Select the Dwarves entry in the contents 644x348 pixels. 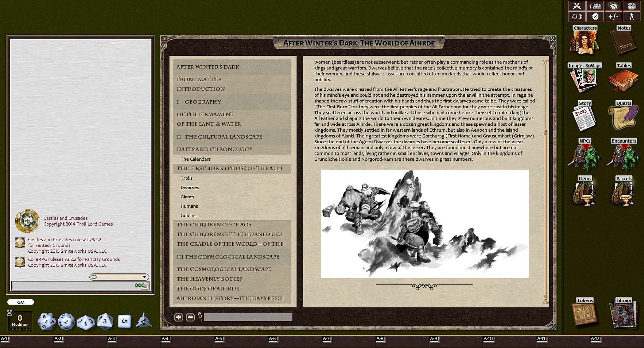(x=190, y=187)
